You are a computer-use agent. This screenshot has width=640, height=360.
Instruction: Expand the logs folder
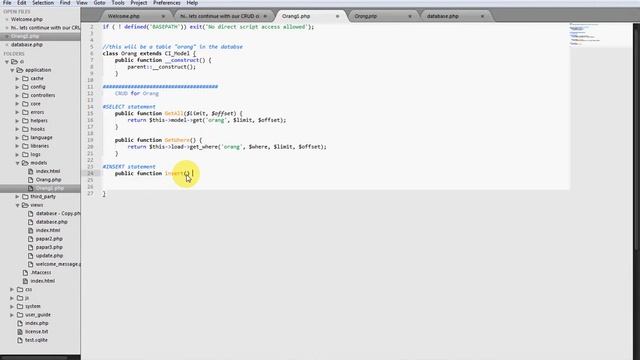17,154
